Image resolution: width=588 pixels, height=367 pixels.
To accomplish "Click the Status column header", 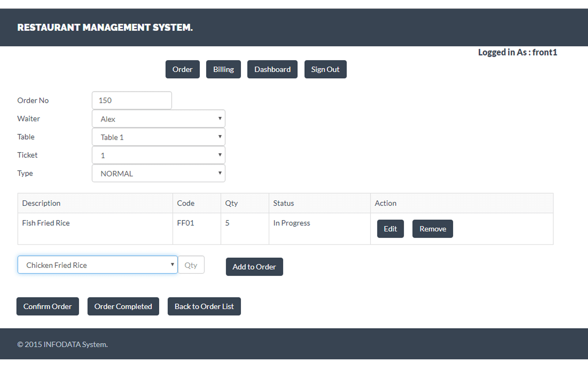I will coord(283,203).
